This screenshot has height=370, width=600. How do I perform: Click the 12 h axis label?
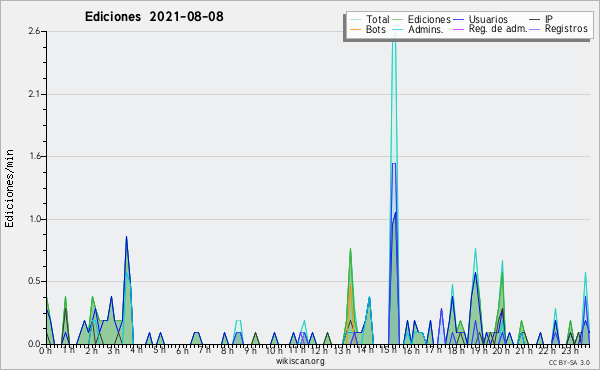point(319,350)
